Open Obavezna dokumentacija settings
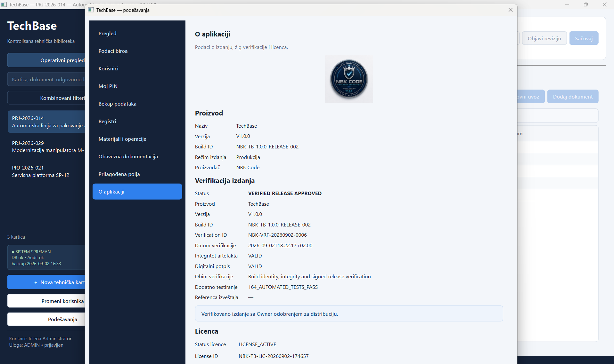Screen dimensions: 614x364 [x=137, y=156]
